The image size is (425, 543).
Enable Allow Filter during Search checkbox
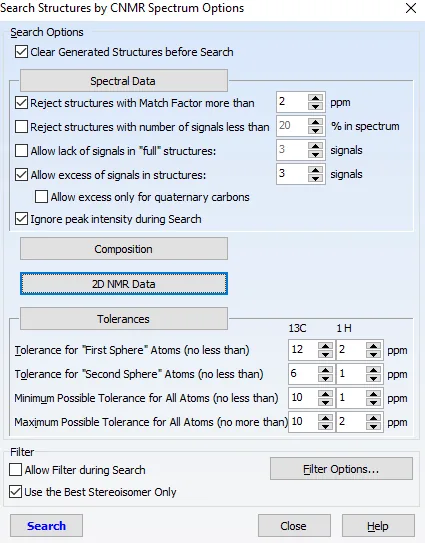tap(15, 470)
